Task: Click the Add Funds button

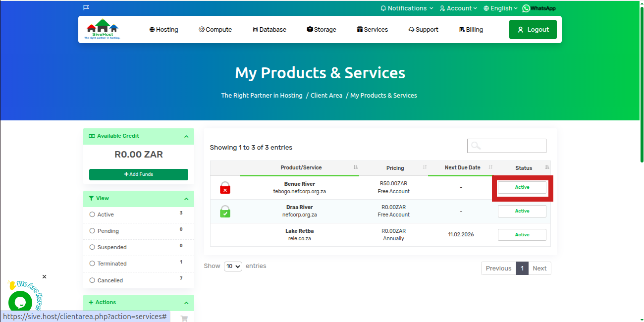Action: 139,174
